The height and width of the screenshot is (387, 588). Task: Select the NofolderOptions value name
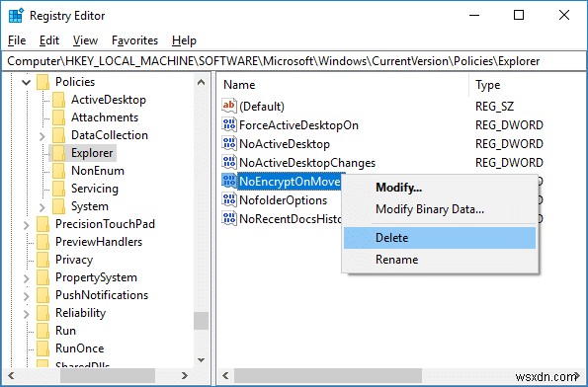[283, 200]
